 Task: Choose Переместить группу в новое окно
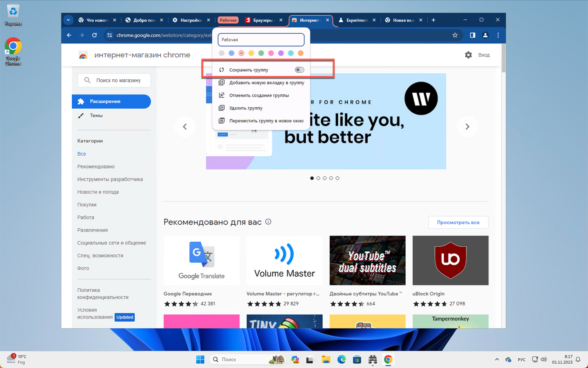[x=261, y=121]
